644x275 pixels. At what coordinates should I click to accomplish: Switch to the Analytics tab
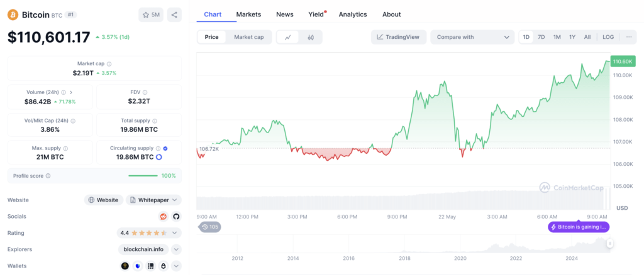(x=353, y=14)
